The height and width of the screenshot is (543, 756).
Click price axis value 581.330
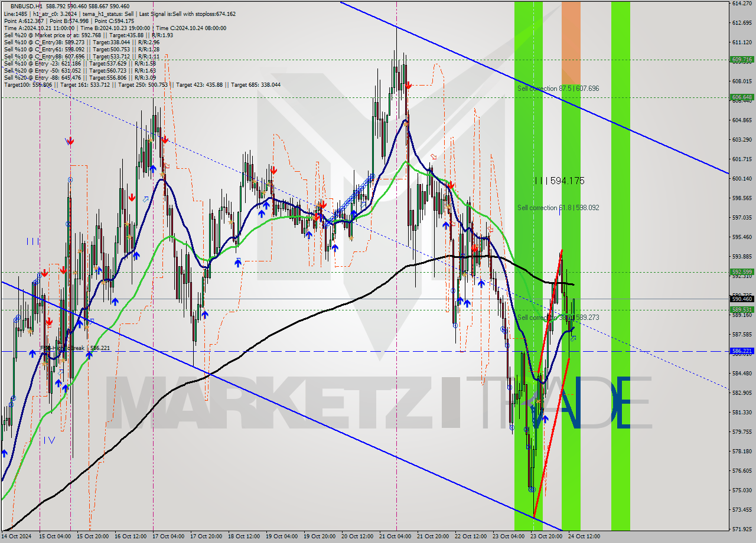(x=742, y=412)
